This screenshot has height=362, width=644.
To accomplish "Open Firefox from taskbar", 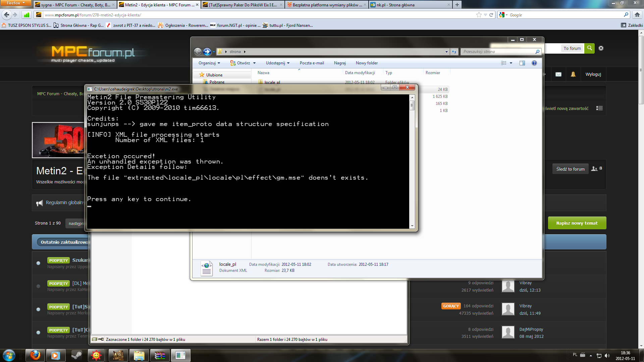I will coord(35,355).
